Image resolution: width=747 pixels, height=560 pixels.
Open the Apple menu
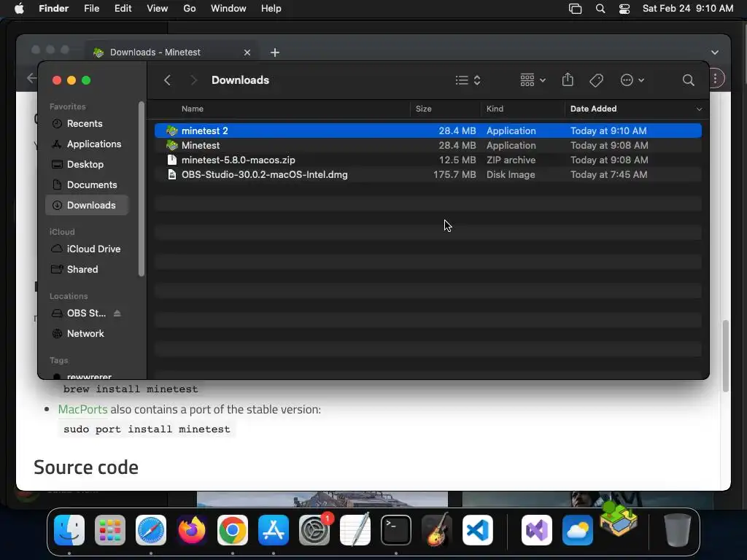click(x=19, y=9)
